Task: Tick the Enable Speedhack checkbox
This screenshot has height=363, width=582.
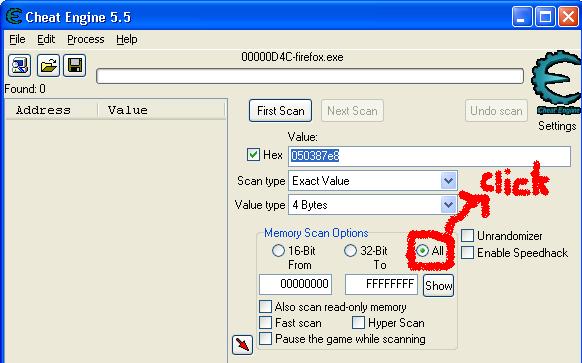Action: [467, 252]
